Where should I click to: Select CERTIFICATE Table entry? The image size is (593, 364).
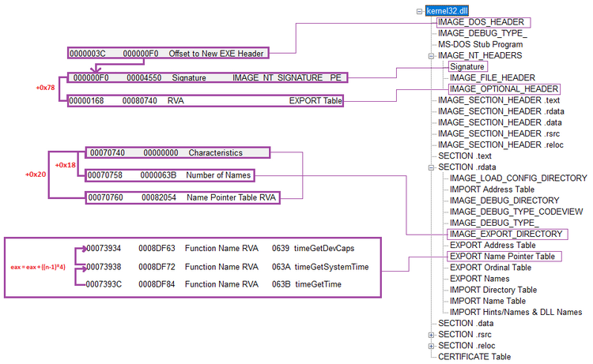pyautogui.click(x=474, y=357)
